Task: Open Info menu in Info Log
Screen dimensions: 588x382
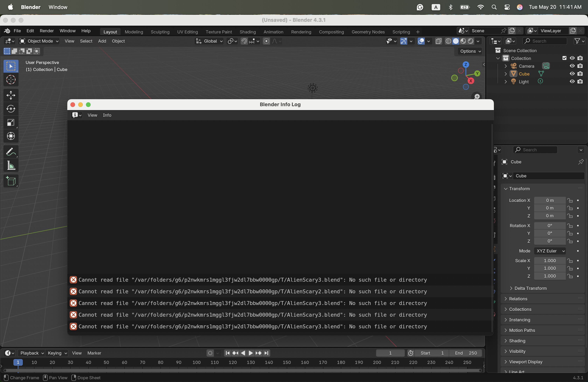Action: click(x=107, y=115)
